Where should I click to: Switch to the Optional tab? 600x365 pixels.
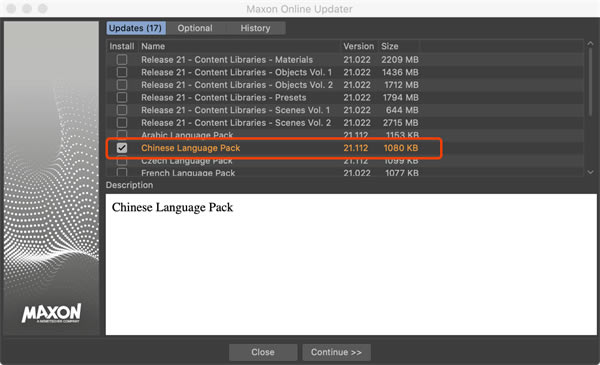[195, 28]
